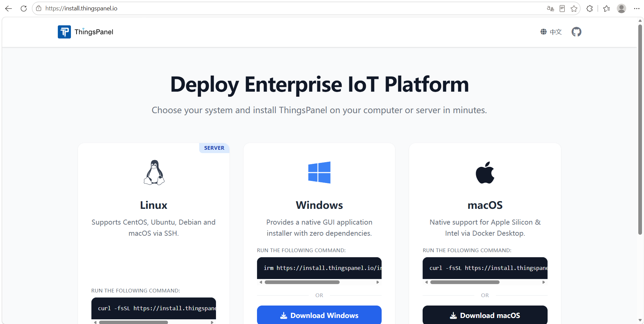
Task: Click the Windows command horizontal scrollbar thumb
Action: (x=302, y=282)
